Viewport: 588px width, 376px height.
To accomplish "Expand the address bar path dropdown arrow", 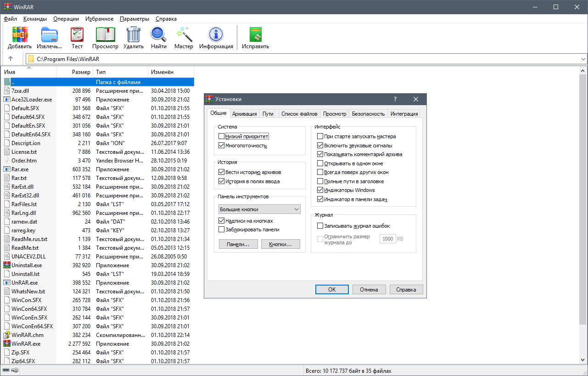I will (x=583, y=59).
